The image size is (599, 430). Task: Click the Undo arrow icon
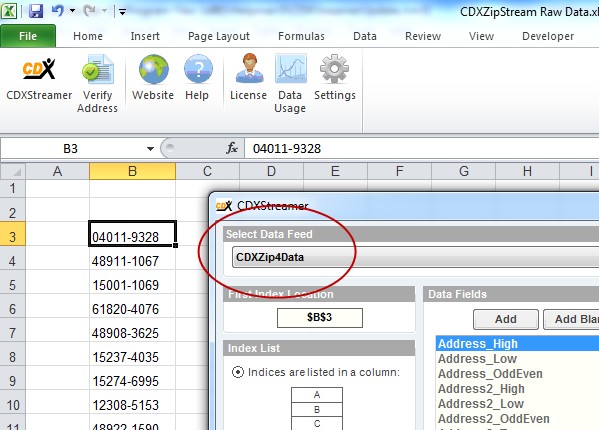click(x=57, y=11)
